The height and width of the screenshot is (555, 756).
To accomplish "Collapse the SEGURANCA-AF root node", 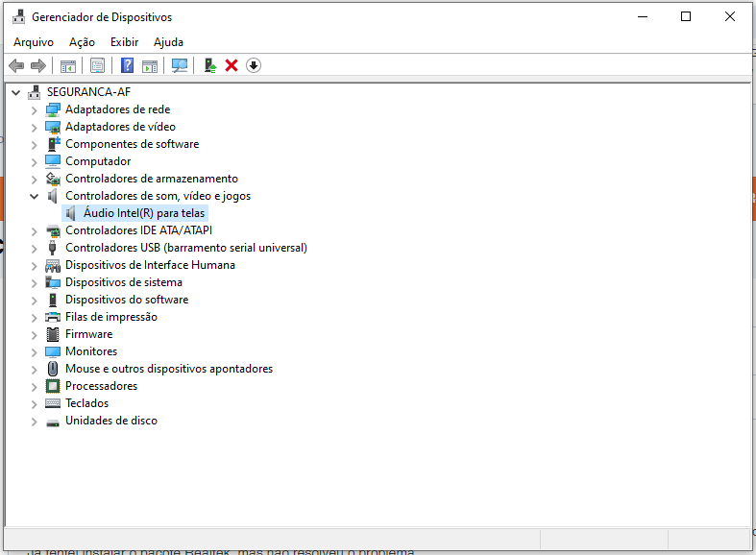I will pos(16,92).
